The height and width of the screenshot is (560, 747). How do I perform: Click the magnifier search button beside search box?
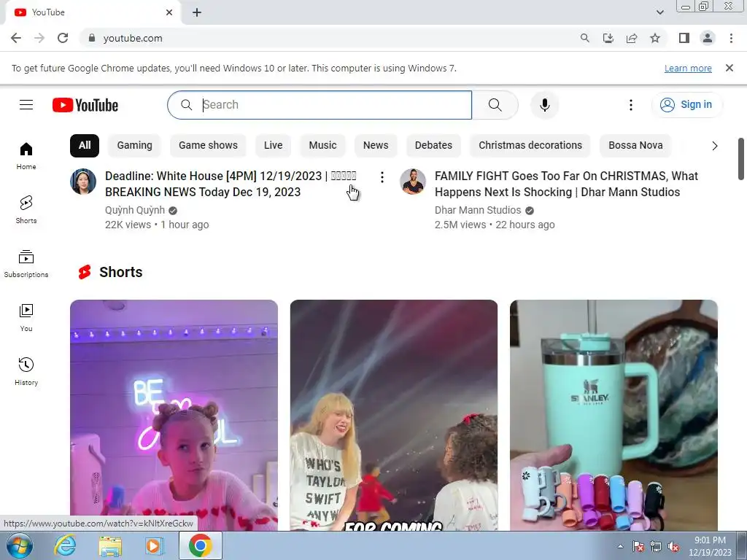pyautogui.click(x=495, y=105)
